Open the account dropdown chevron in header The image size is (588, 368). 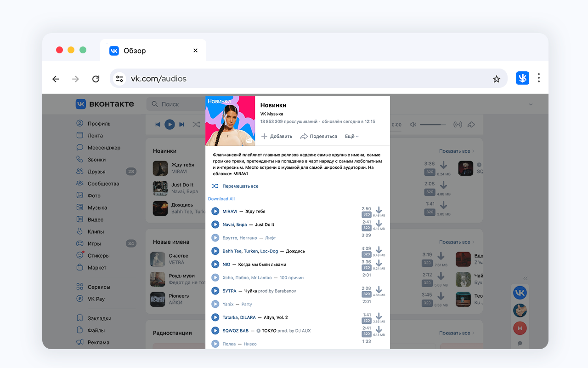(531, 104)
